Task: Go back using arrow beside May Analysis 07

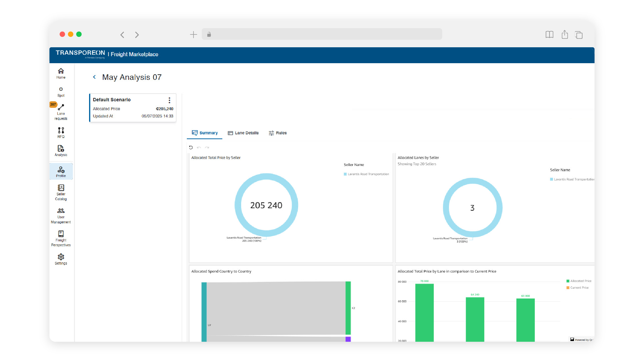Action: [94, 77]
